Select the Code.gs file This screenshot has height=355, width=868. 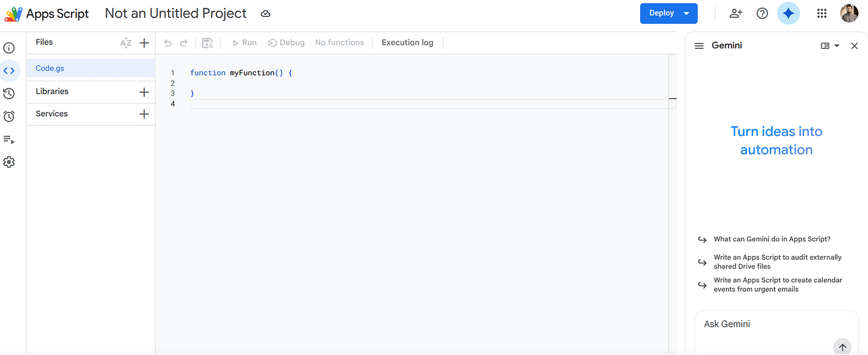click(91, 68)
